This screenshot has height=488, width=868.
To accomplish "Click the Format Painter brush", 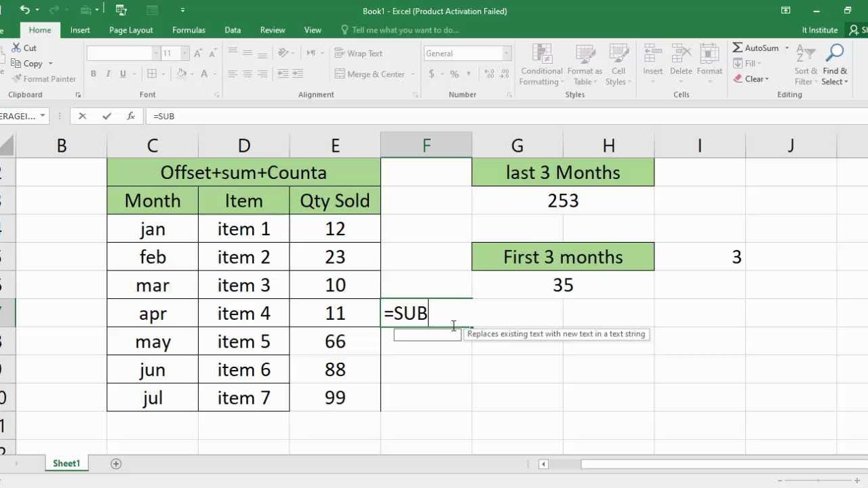I will point(16,79).
